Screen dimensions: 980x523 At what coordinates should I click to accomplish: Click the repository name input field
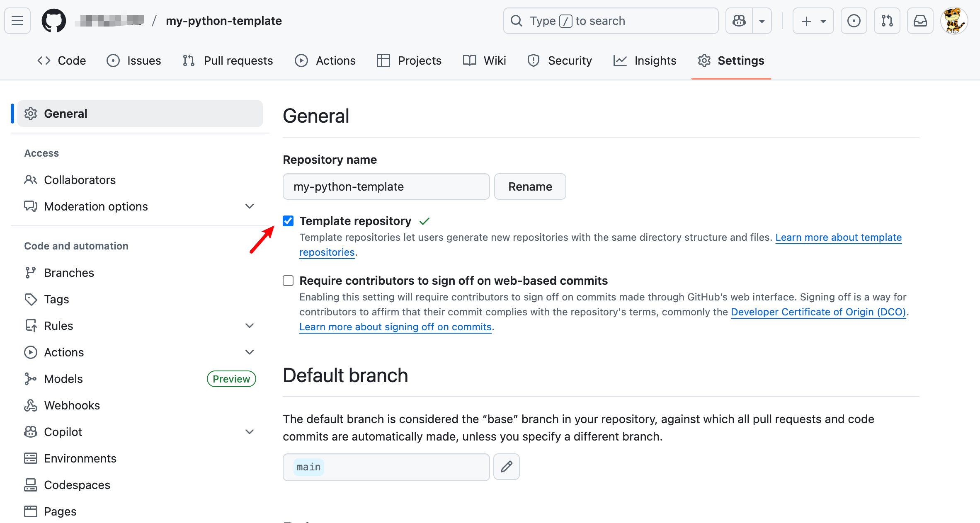386,186
